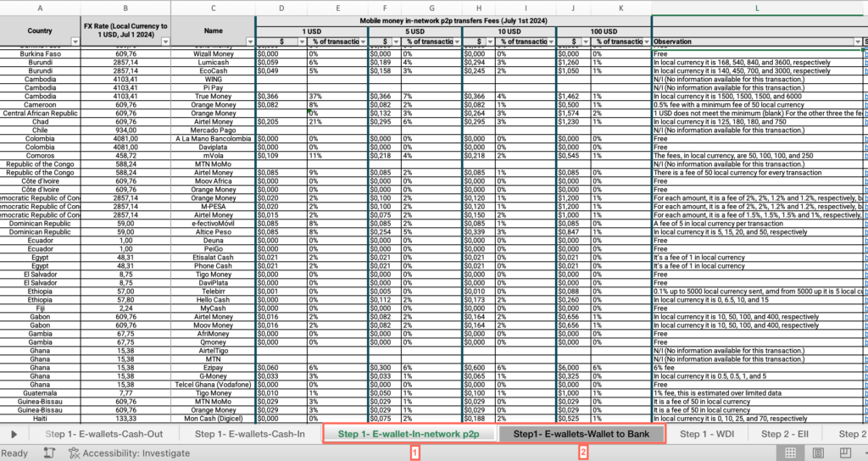Select the FX rate cell 458,72

(x=125, y=156)
